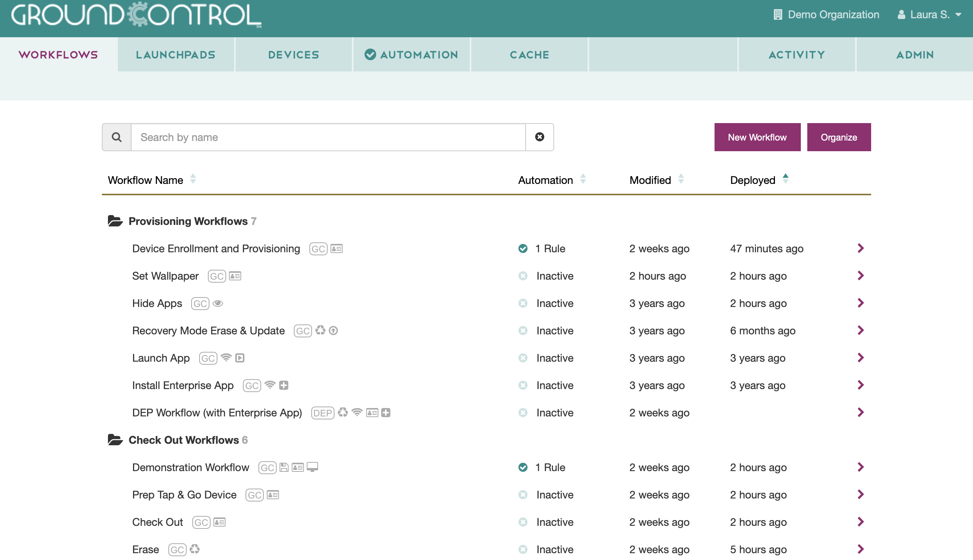Click inactive status icon on Check Out row
This screenshot has height=560, width=973.
(523, 522)
